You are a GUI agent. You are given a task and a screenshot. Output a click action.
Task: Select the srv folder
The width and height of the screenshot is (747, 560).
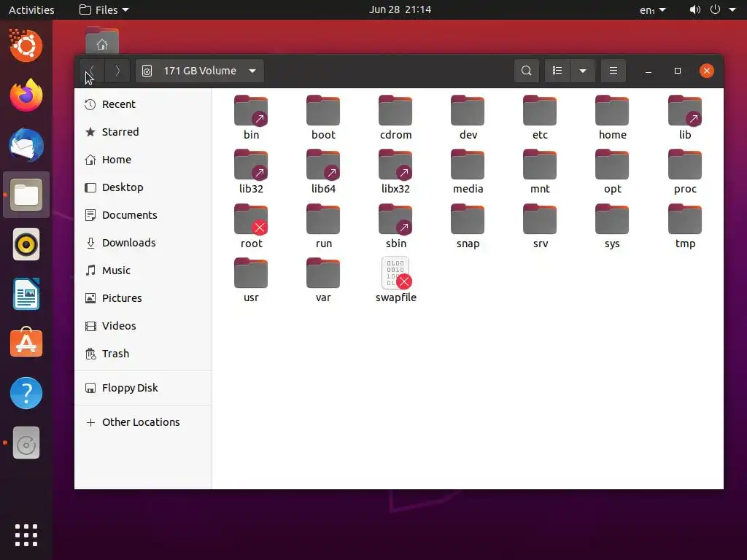(x=540, y=226)
